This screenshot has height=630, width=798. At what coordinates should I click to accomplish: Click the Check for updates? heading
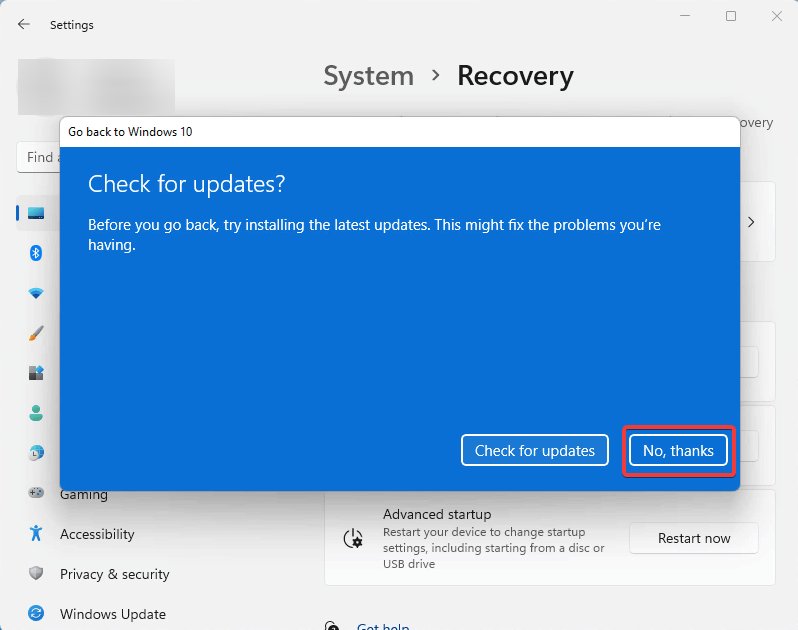coord(186,184)
